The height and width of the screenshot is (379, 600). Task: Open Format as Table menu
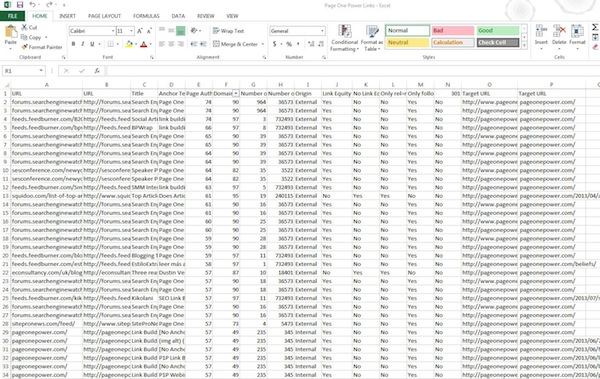(x=372, y=38)
